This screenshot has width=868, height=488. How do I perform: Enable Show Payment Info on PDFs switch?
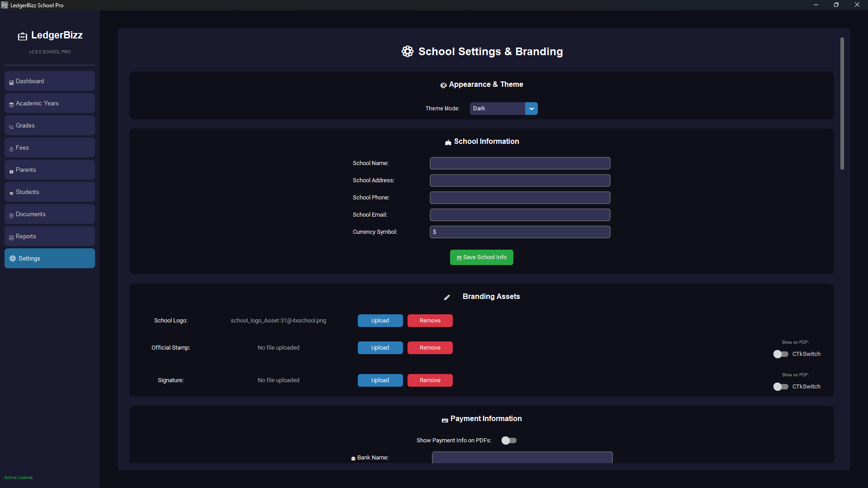coord(509,441)
